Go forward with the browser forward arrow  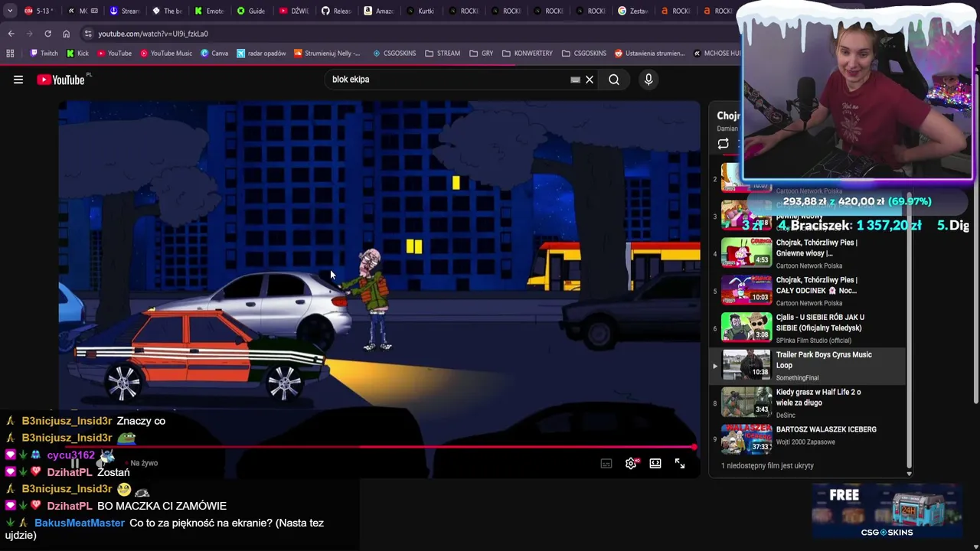point(29,34)
